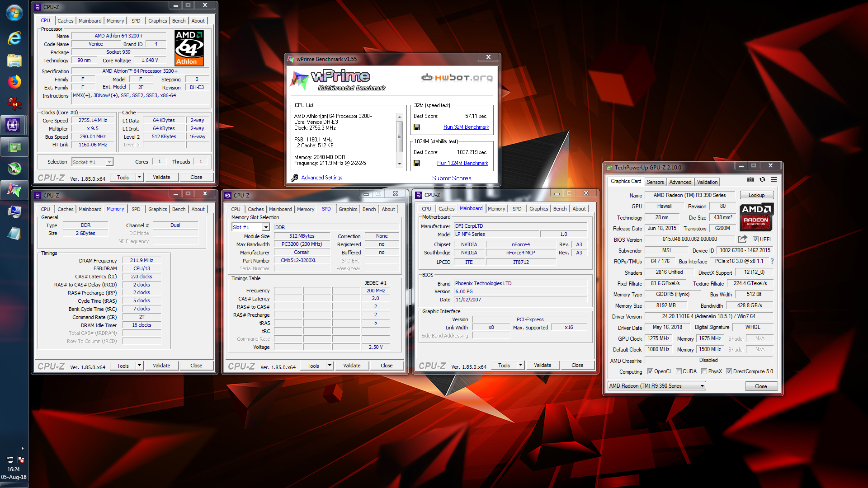Click Run 1024M Benchmark link
The width and height of the screenshot is (868, 488).
462,163
